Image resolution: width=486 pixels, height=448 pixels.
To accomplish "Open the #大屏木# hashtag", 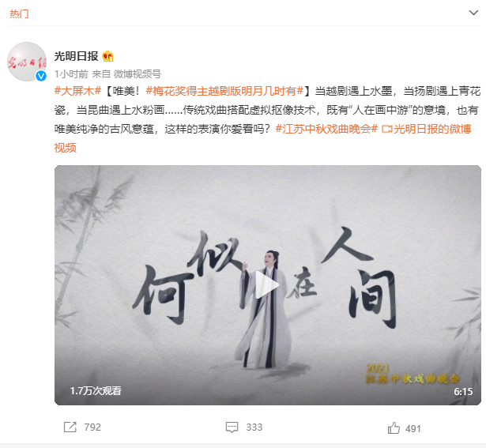I will click(x=77, y=91).
